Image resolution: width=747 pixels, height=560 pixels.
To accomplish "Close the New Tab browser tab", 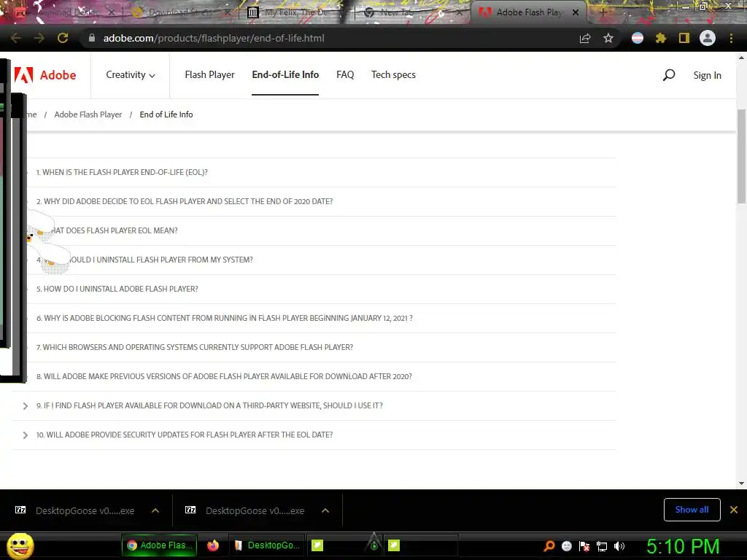I will point(460,12).
